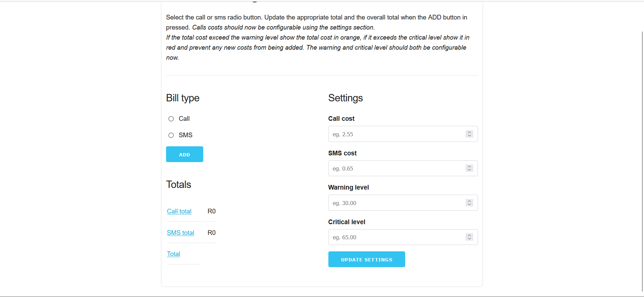Click the UPDATE SETTINGS button

click(x=366, y=259)
